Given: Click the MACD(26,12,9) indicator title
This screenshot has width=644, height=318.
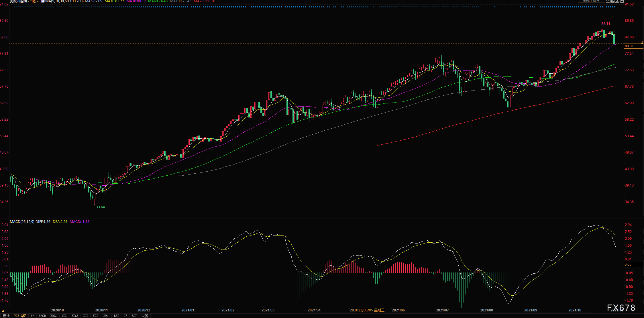Looking at the screenshot, I should 22,222.
